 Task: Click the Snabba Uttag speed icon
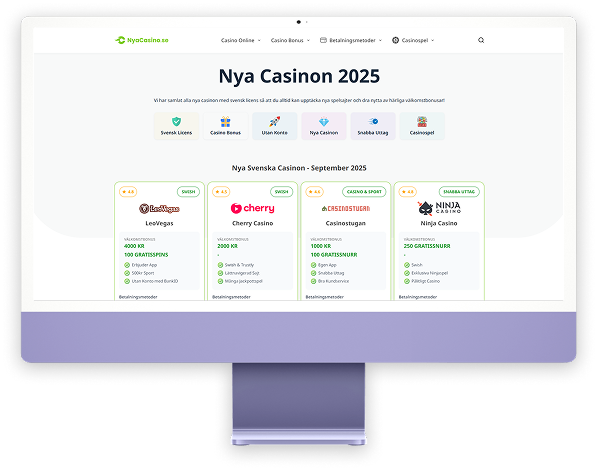(373, 121)
